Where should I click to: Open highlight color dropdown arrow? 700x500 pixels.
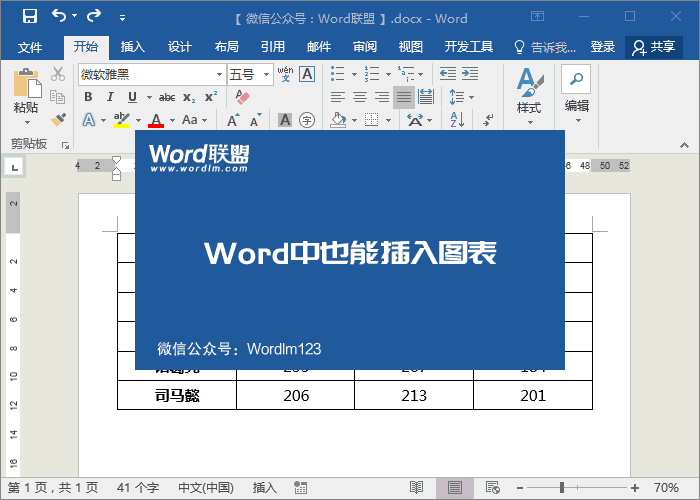[x=138, y=120]
